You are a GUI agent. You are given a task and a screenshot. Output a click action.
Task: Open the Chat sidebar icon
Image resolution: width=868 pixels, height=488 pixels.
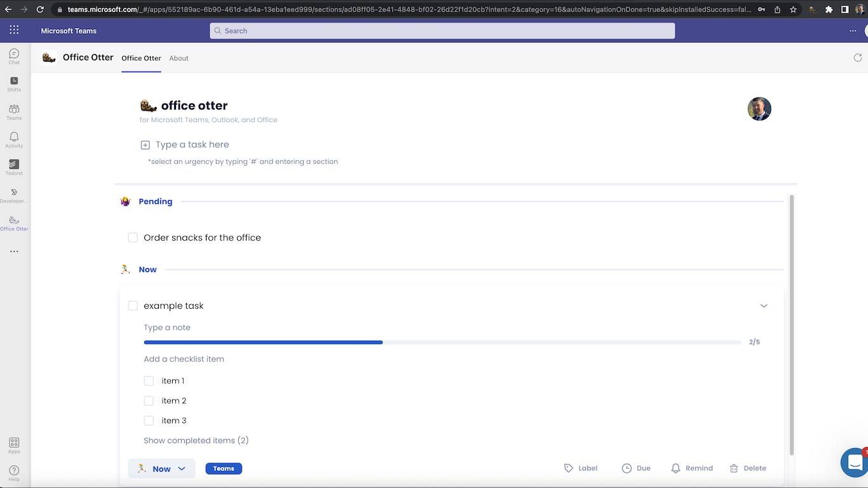point(14,57)
